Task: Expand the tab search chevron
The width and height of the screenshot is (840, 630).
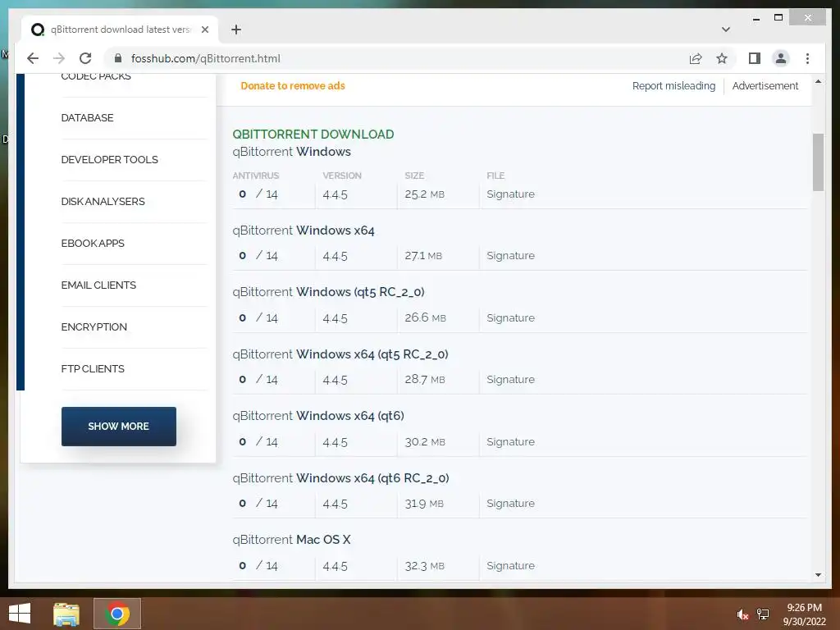Action: tap(725, 30)
